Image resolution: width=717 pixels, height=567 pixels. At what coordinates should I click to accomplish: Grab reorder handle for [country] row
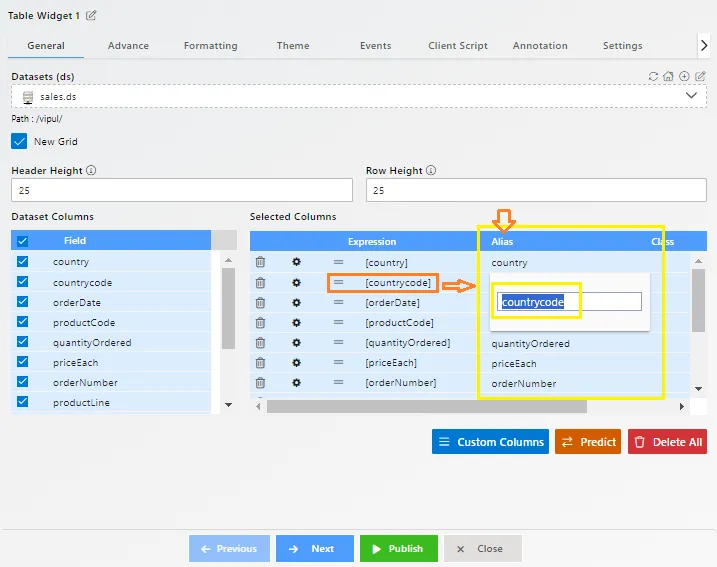tap(338, 262)
